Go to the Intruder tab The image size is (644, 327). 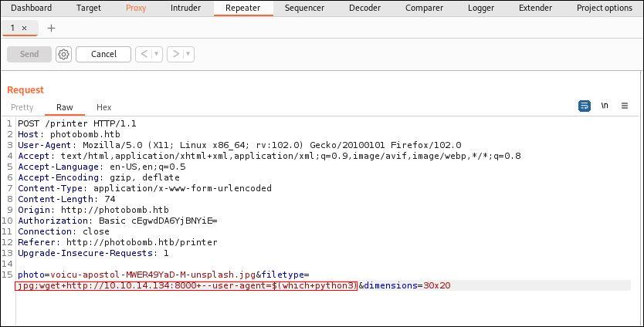pyautogui.click(x=185, y=8)
